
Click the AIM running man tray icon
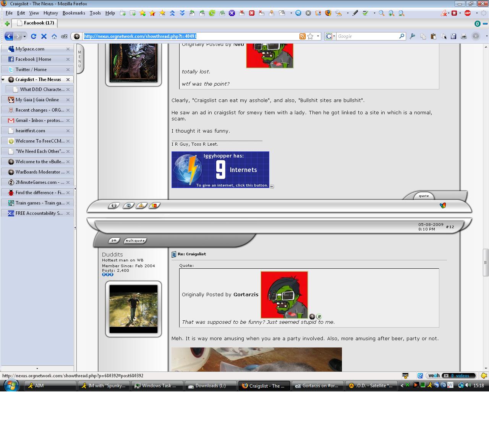[x=430, y=385]
